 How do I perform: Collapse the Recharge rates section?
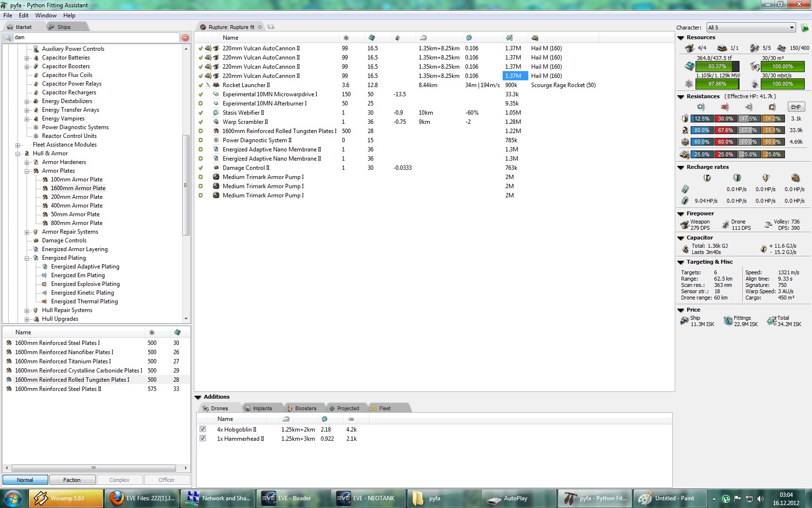(681, 167)
